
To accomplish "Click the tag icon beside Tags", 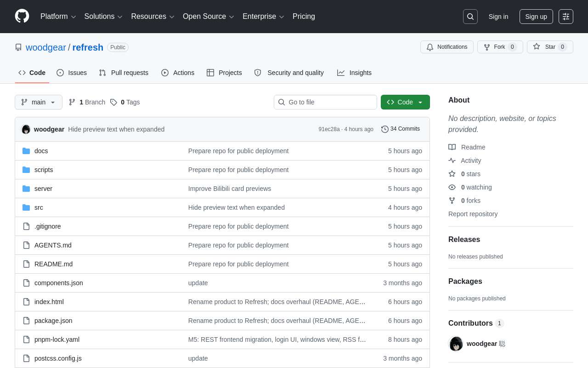I will [113, 102].
